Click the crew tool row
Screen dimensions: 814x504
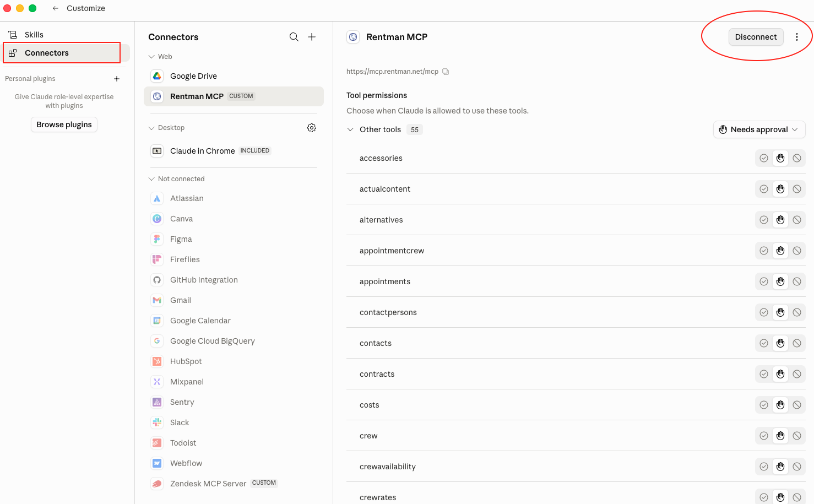[576, 436]
